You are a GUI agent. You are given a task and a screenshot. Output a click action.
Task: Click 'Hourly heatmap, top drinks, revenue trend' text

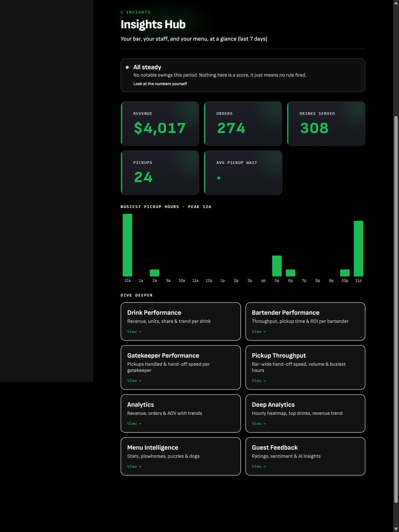pos(297,413)
